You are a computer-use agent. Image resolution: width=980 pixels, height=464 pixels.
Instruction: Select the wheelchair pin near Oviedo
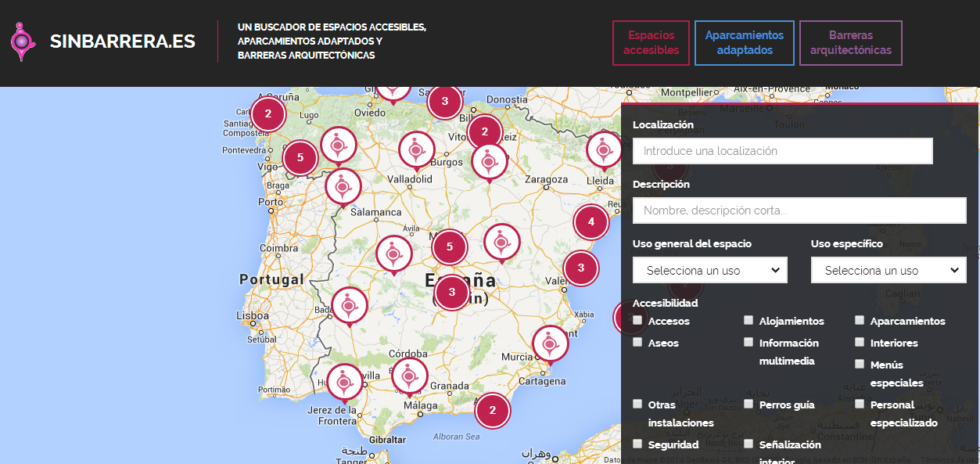(393, 92)
